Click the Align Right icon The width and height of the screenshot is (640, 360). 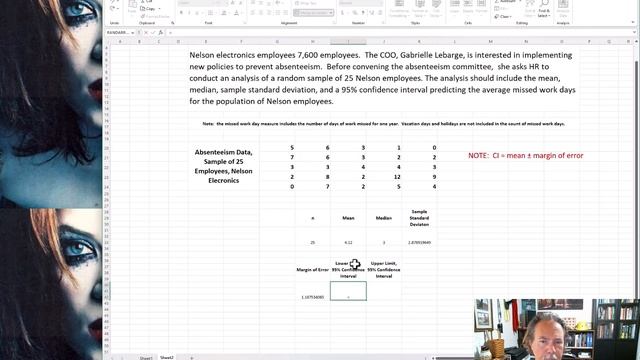269,13
